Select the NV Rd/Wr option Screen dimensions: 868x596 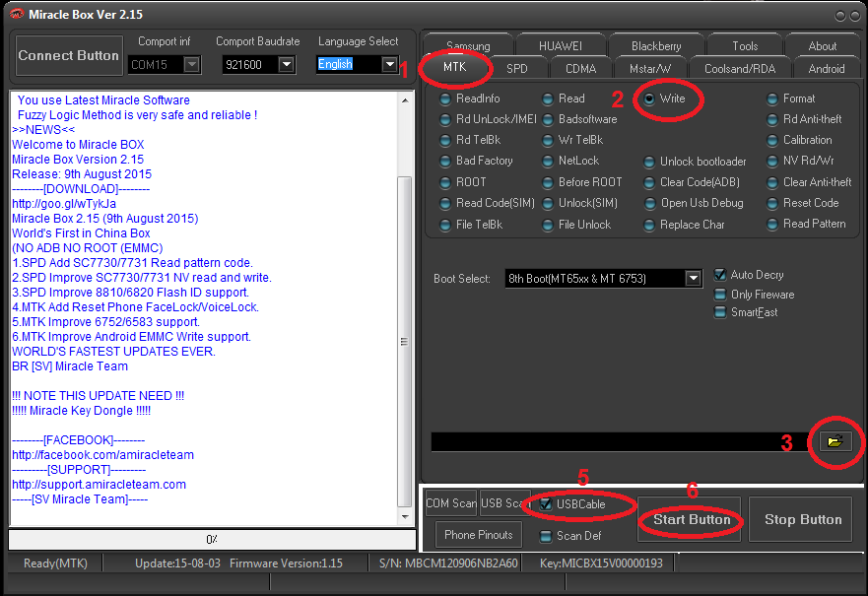(x=800, y=161)
